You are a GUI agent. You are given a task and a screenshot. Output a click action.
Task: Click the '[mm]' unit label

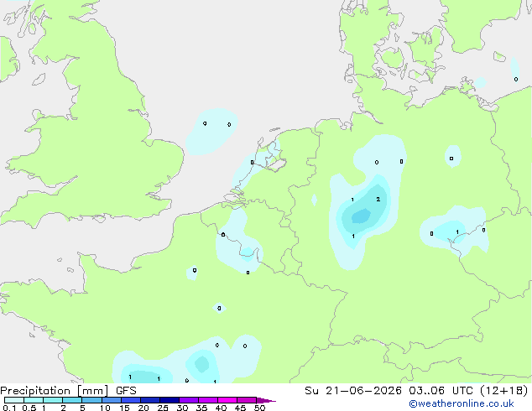tap(93, 391)
